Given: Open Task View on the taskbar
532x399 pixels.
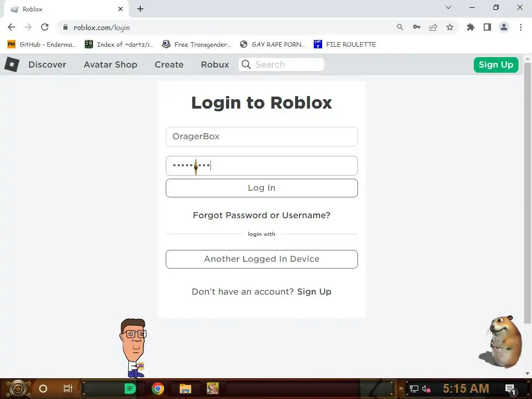Looking at the screenshot, I should click(x=68, y=389).
